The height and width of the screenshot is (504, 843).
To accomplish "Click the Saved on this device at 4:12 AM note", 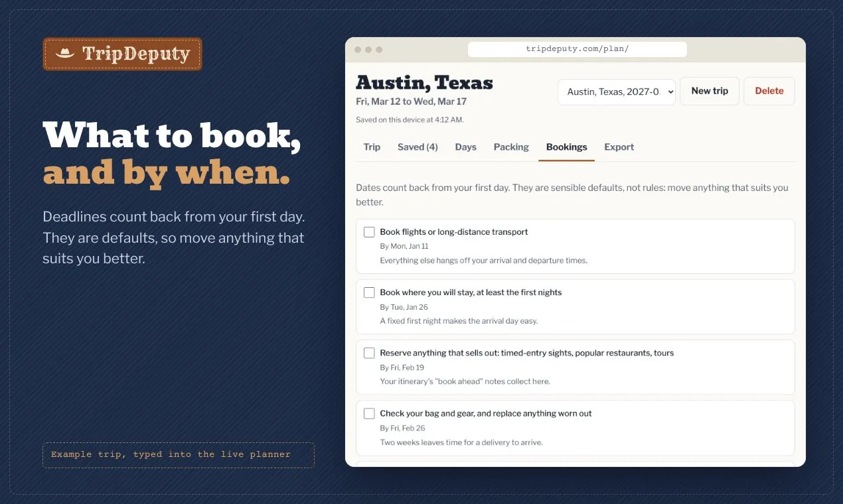I will 410,120.
